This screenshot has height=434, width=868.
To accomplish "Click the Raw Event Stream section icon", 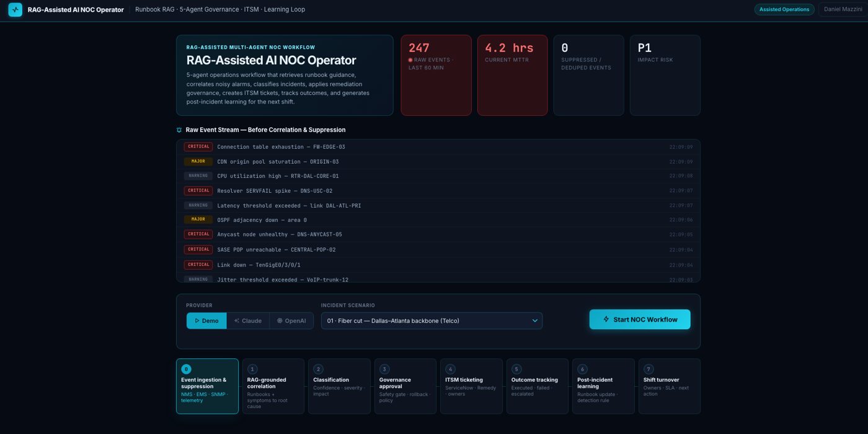I will (179, 130).
